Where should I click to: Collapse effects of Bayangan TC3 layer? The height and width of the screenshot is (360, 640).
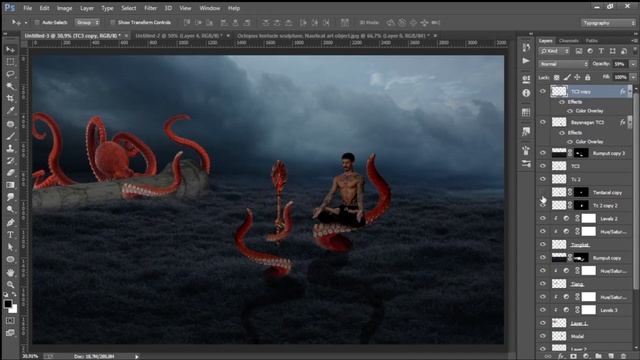point(630,122)
